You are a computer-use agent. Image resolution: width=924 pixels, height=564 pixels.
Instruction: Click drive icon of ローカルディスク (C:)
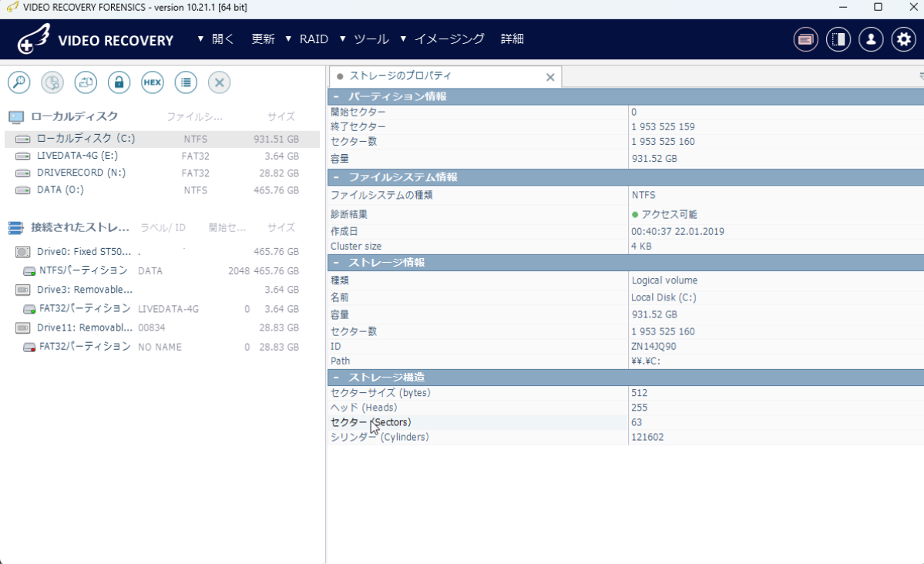(x=23, y=139)
